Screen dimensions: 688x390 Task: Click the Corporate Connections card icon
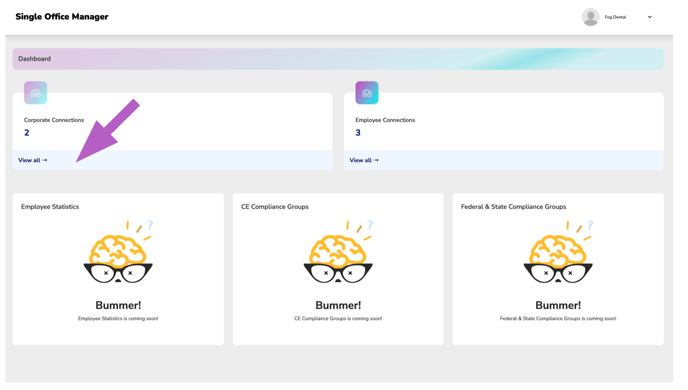coord(36,93)
